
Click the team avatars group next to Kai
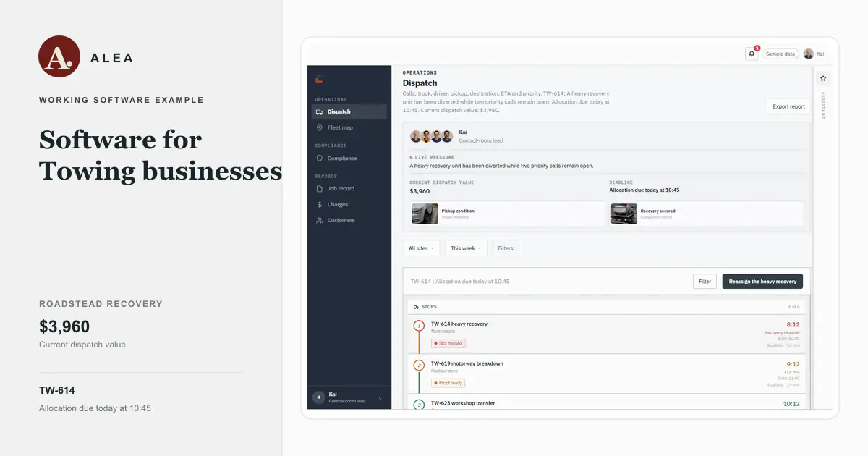[431, 136]
